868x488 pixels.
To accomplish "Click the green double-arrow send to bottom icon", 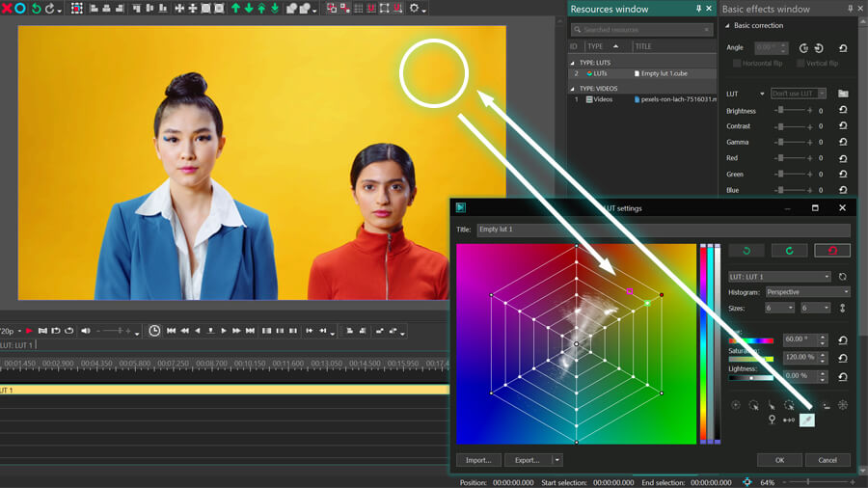I will [x=275, y=9].
